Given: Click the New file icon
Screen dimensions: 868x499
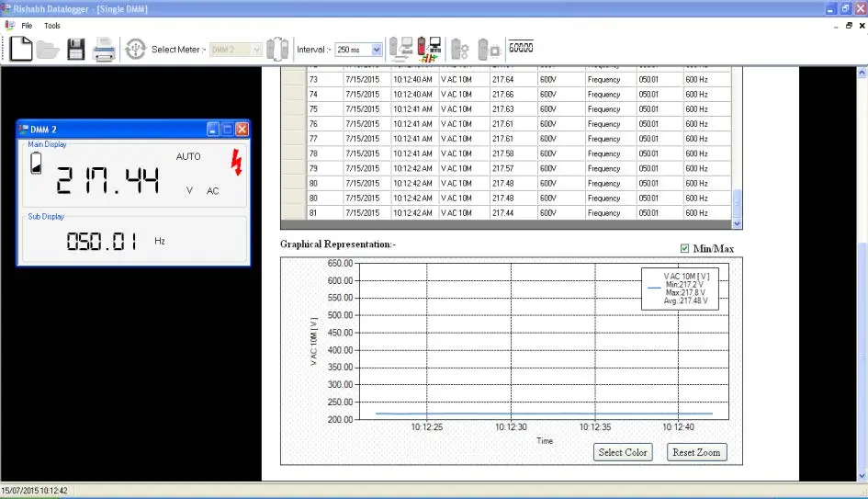Looking at the screenshot, I should click(x=20, y=49).
